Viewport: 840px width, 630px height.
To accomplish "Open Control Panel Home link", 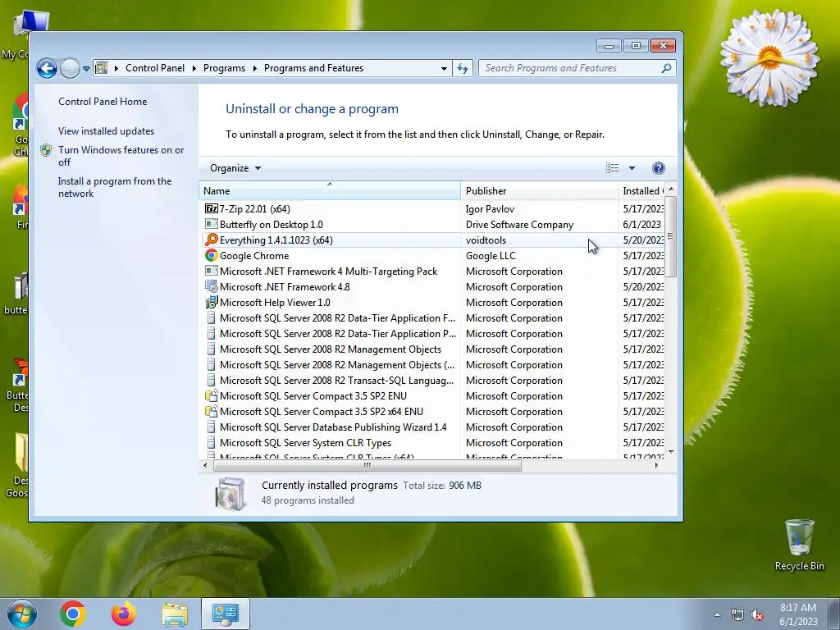I will [x=103, y=101].
